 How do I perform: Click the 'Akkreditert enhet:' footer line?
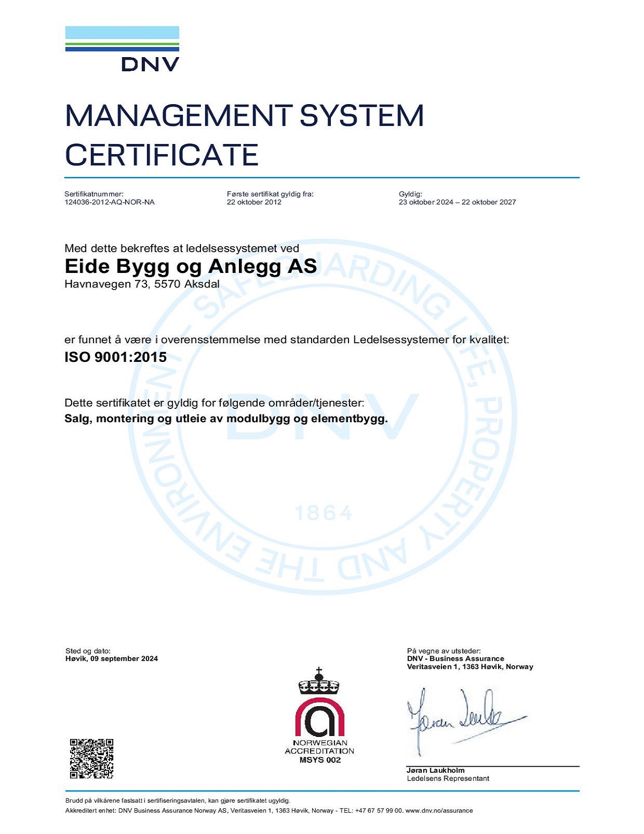(269, 811)
